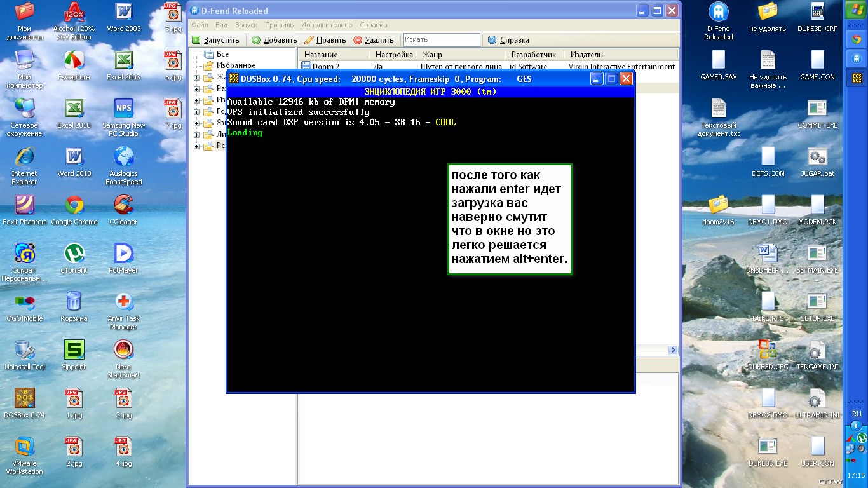The width and height of the screenshot is (868, 488).
Task: Select the PotPlayer desktop icon
Action: coord(124,259)
